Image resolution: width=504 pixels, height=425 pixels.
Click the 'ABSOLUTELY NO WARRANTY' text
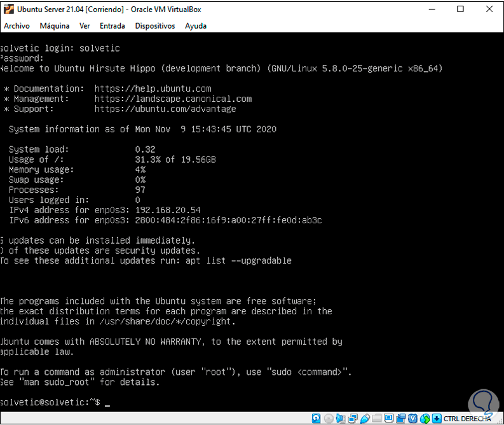(146, 342)
